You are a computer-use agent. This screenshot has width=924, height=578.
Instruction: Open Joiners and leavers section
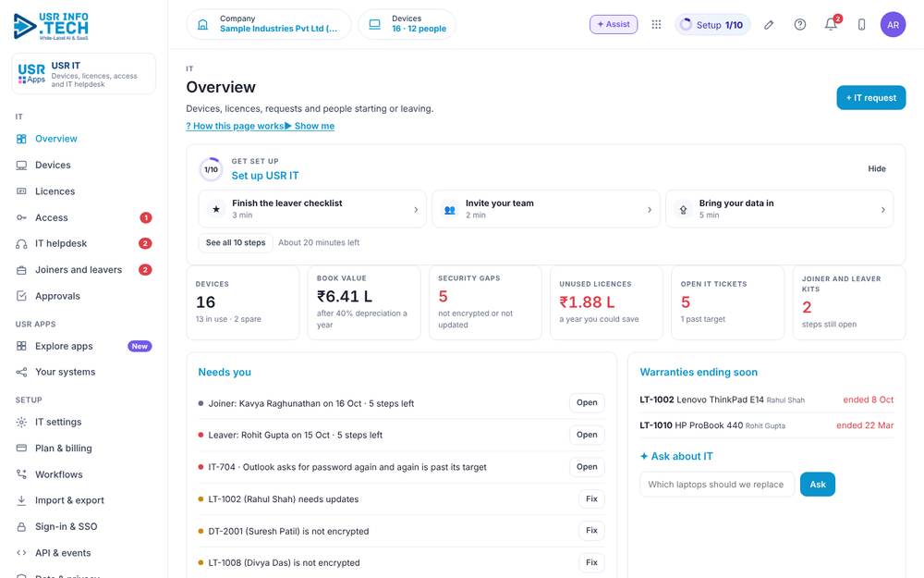(84, 270)
